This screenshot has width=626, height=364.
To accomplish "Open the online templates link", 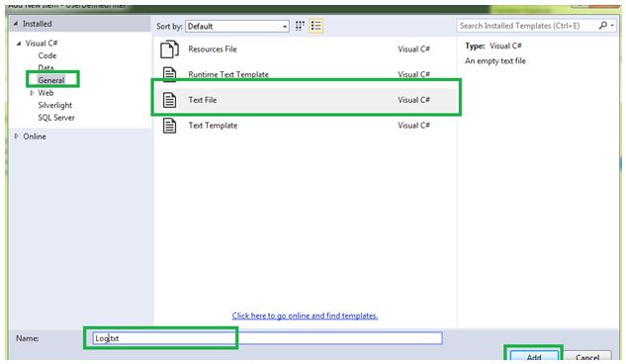I will pos(305,316).
